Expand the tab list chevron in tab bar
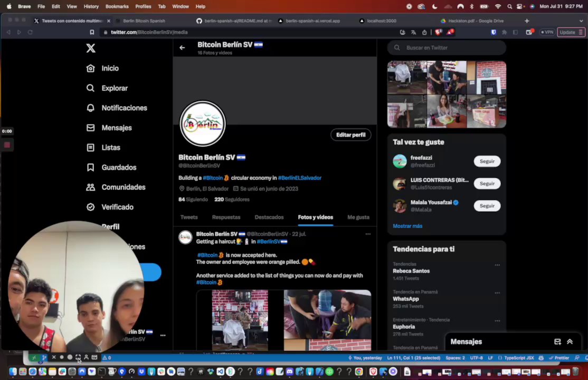This screenshot has height=380, width=588. [582, 21]
